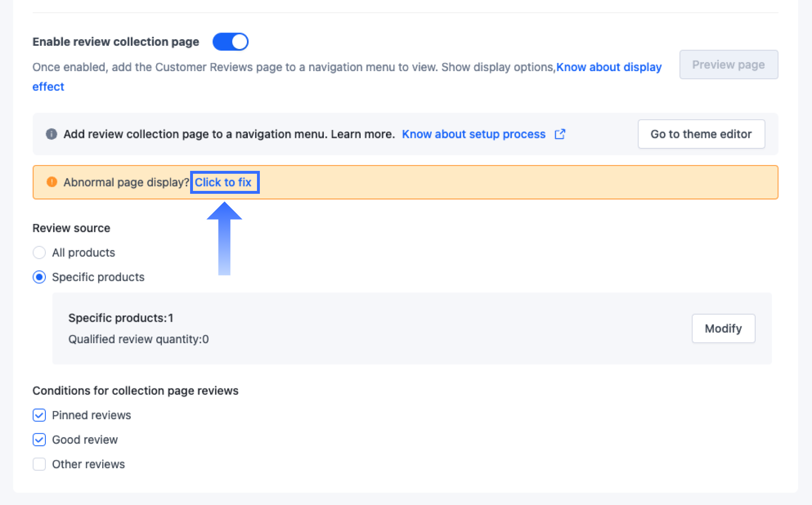Uncheck the Pinned reviews checkbox
The height and width of the screenshot is (505, 812).
pos(39,415)
